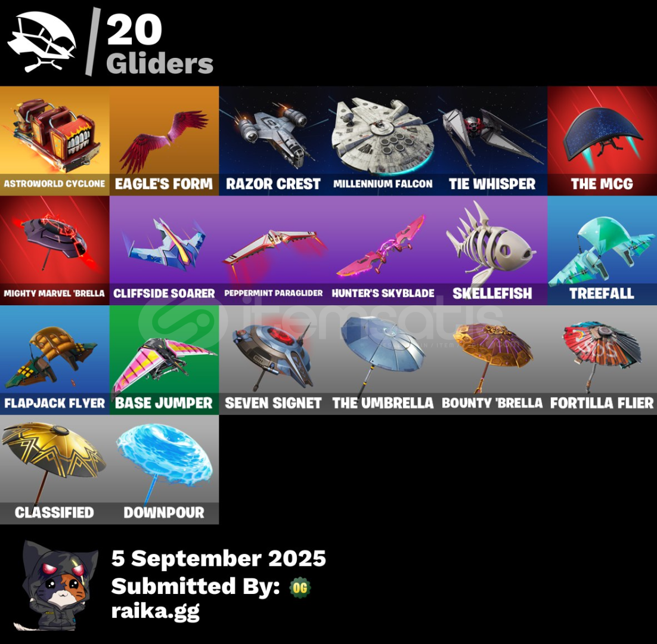Select the Peppermint Paraglider tile
This screenshot has height=644, width=657.
[274, 250]
